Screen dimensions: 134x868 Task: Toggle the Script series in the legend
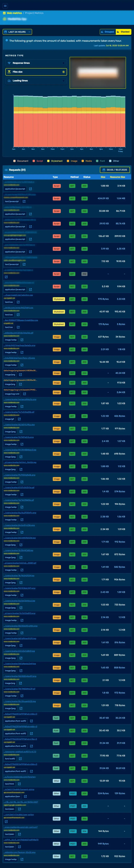(38, 161)
